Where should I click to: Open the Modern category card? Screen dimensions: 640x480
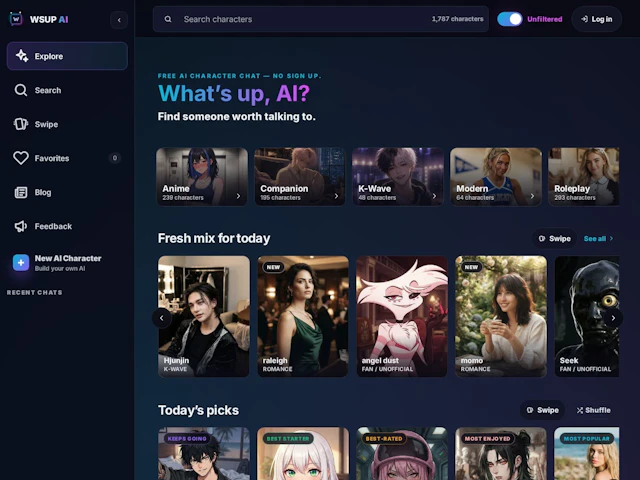[x=496, y=177]
